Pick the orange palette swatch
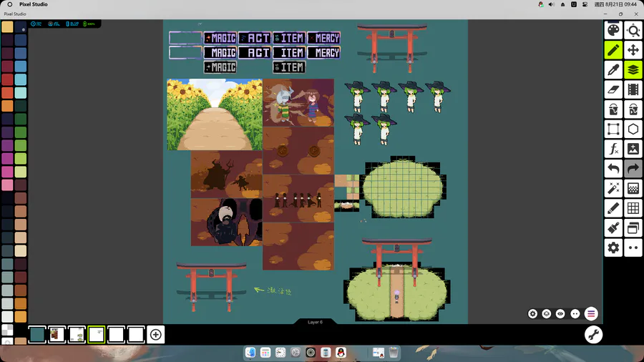 7,106
